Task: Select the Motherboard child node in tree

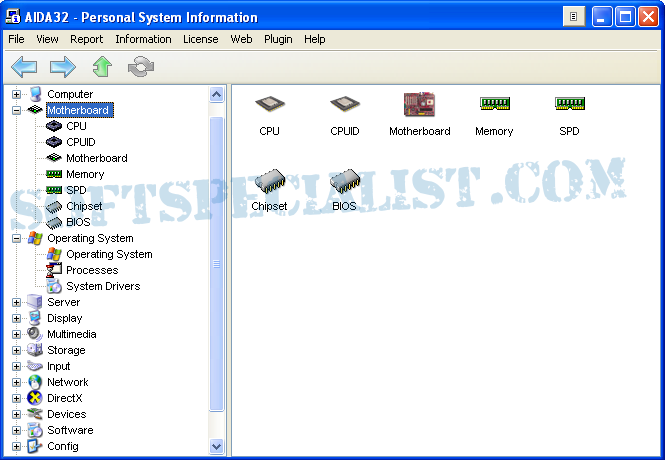Action: click(97, 158)
